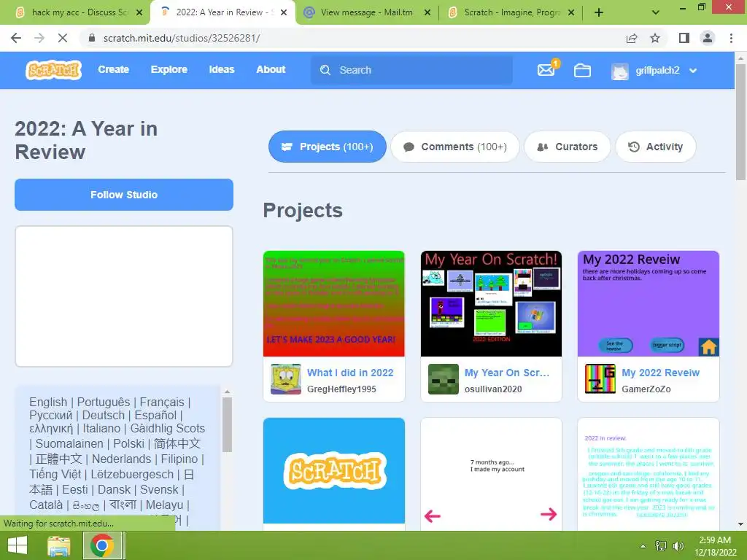747x560 pixels.
Task: Click the Chrome taskbar icon
Action: click(x=102, y=545)
